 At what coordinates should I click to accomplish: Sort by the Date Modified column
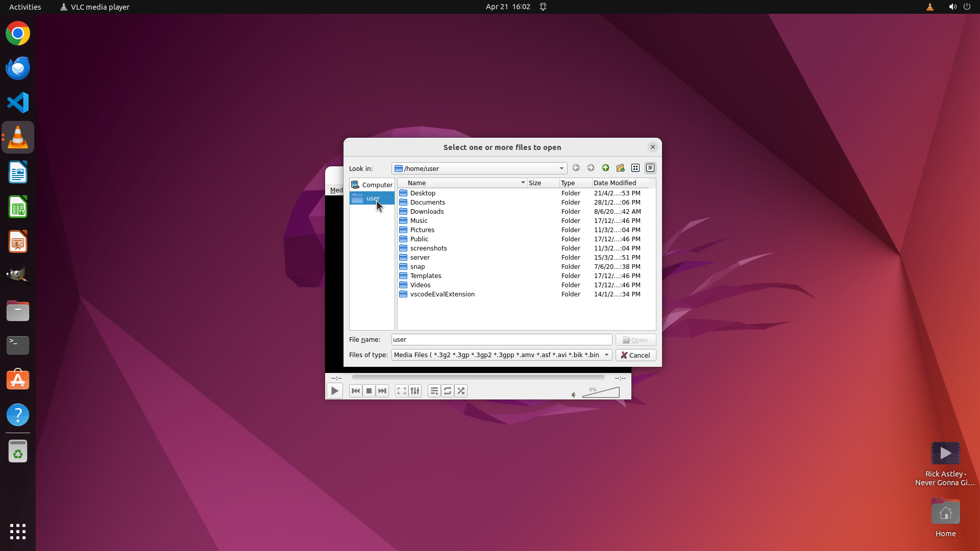[615, 183]
